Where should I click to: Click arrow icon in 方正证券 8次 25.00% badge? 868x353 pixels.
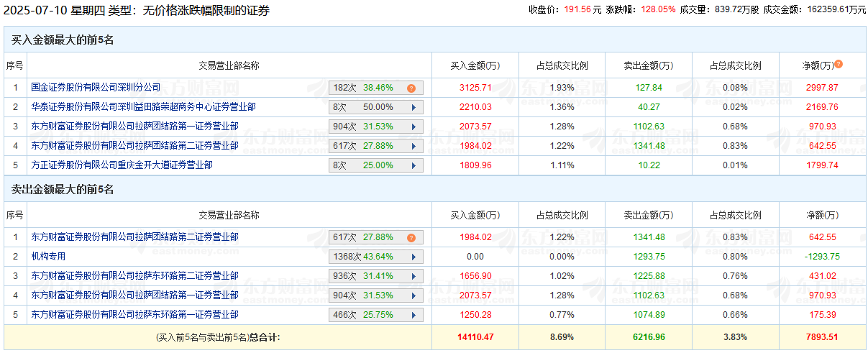pyautogui.click(x=414, y=165)
